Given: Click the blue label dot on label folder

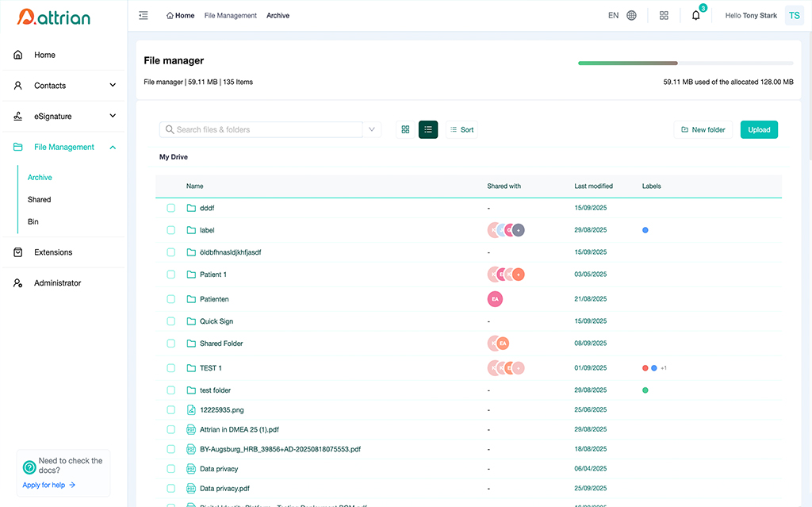Looking at the screenshot, I should pos(645,230).
